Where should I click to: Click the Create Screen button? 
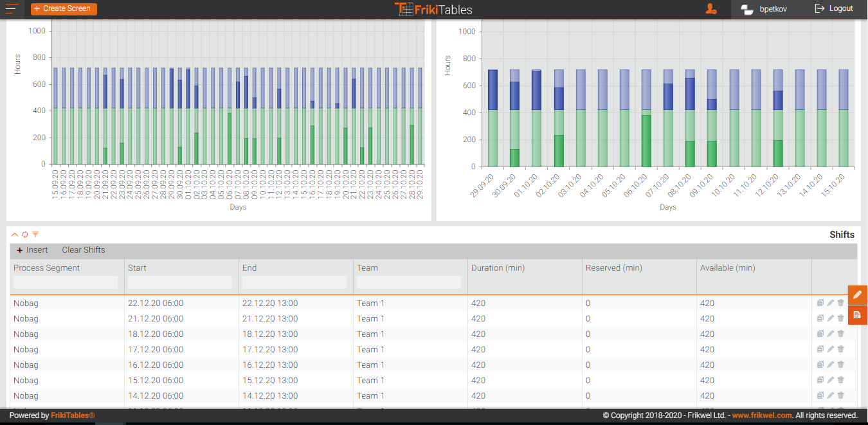tap(64, 9)
